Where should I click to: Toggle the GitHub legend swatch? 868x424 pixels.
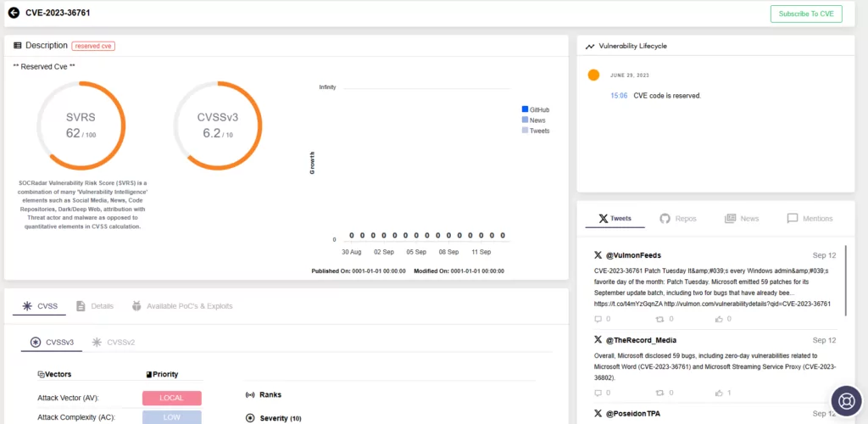[525, 109]
